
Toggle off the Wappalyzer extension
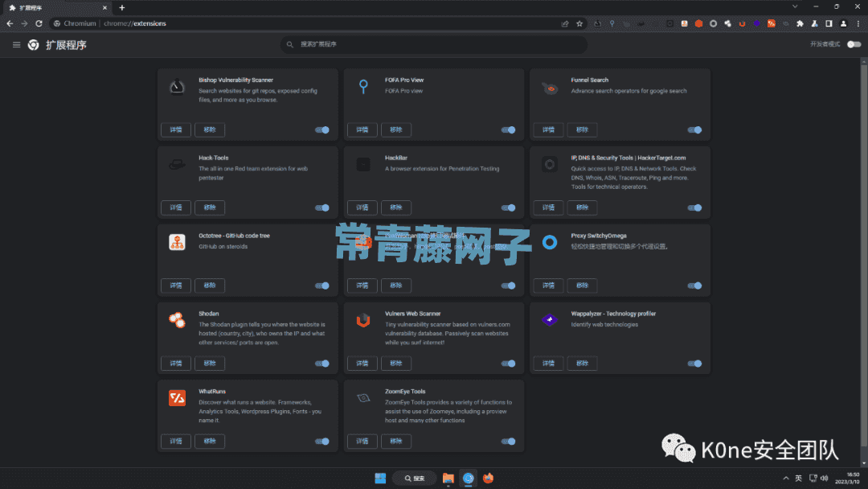point(694,364)
